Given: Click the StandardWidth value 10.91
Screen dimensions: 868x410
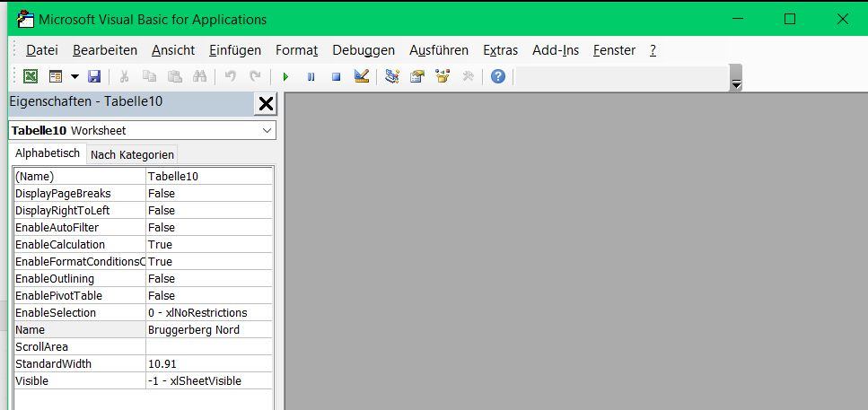Looking at the screenshot, I should coord(209,364).
